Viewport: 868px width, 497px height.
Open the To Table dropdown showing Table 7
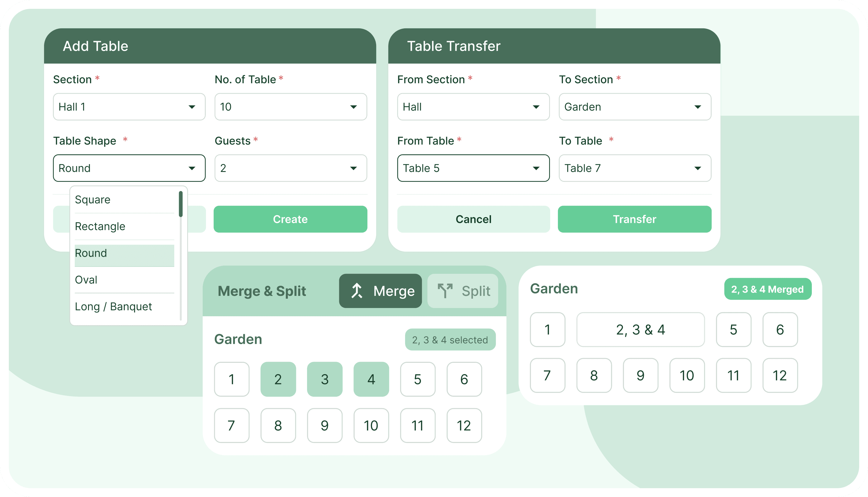point(634,168)
